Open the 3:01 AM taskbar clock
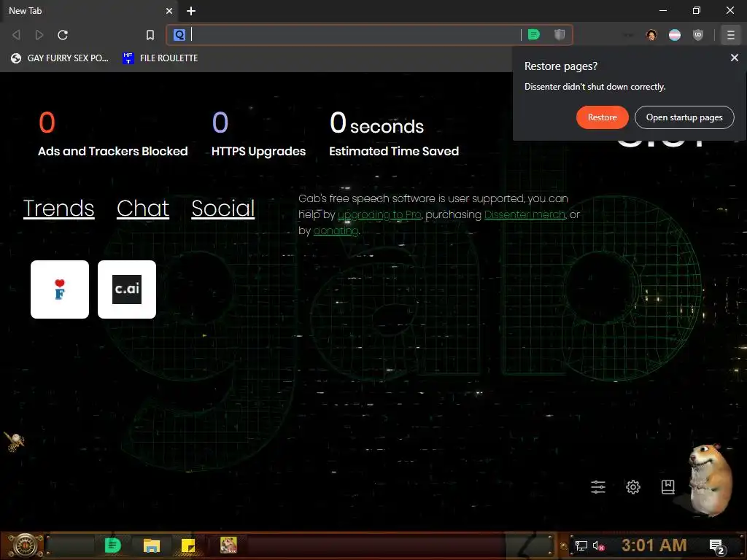The image size is (747, 560). click(654, 545)
